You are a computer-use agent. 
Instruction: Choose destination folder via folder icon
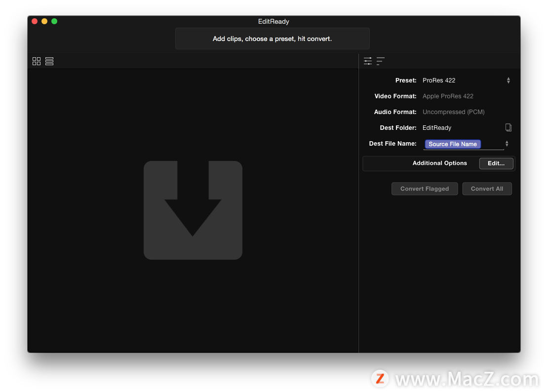coord(508,127)
